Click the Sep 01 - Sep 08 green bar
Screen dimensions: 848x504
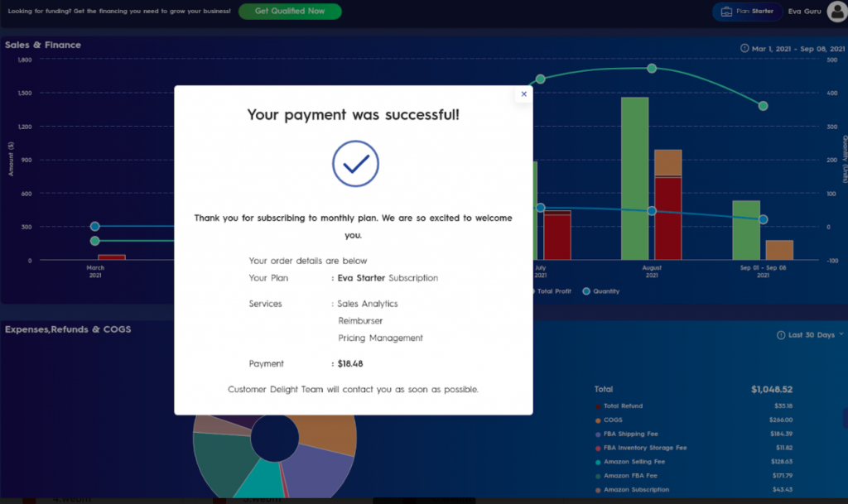[x=746, y=230]
